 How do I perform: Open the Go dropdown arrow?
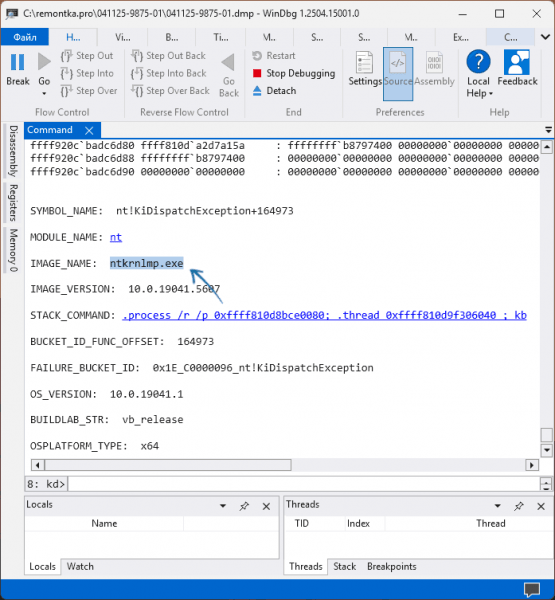click(x=44, y=93)
